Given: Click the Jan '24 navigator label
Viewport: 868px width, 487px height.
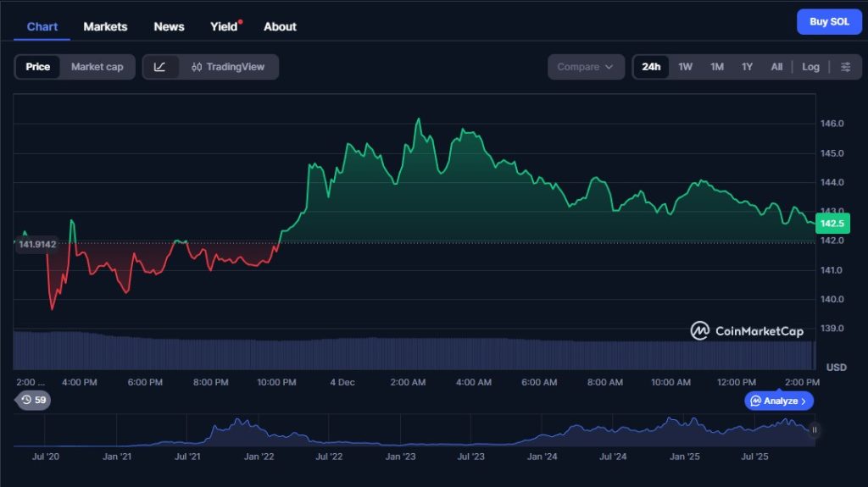Looking at the screenshot, I should click(x=542, y=457).
